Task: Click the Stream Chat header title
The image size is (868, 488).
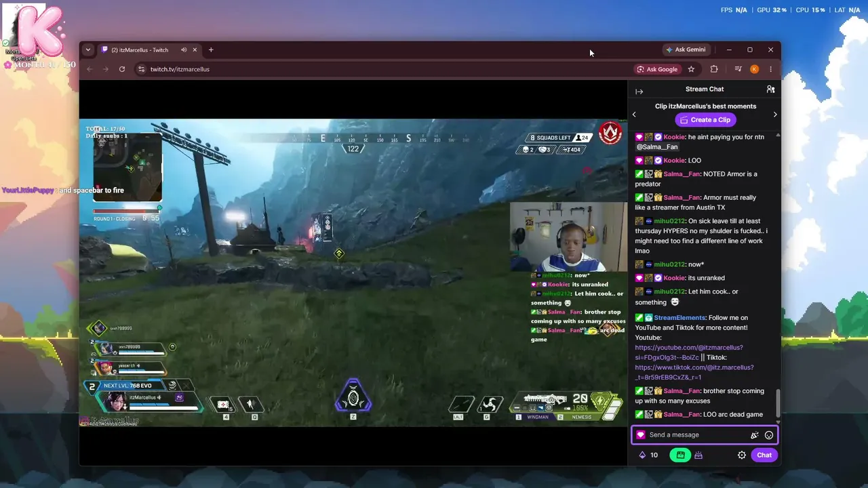Action: pyautogui.click(x=705, y=89)
